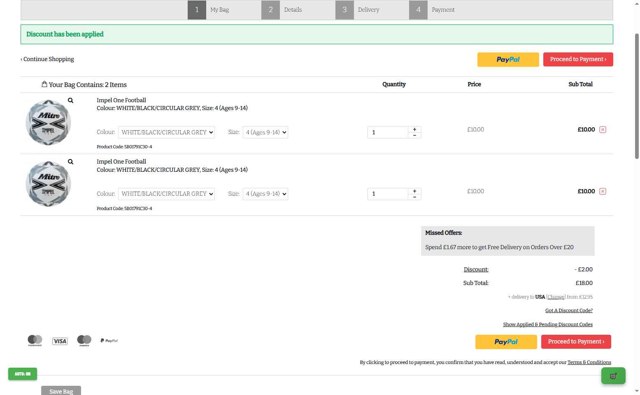Click the top PayPal checkout button

pyautogui.click(x=508, y=60)
